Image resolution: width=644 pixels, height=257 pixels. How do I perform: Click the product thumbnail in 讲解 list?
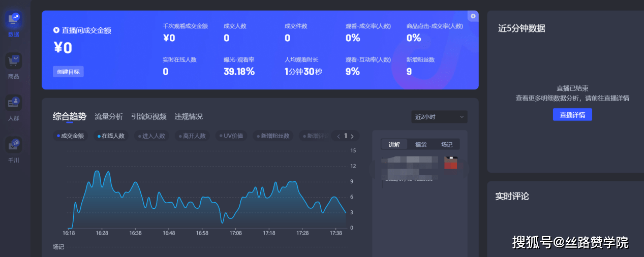(x=451, y=163)
